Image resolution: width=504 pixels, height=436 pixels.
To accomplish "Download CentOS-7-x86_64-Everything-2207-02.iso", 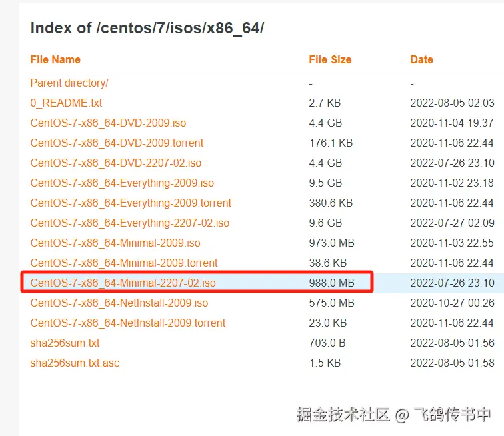I will pyautogui.click(x=130, y=223).
